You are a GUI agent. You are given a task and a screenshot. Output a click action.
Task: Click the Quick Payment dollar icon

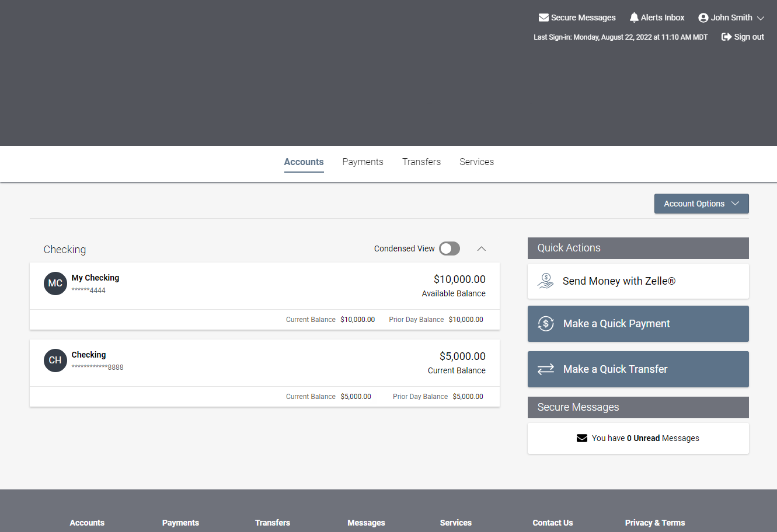[x=546, y=324]
